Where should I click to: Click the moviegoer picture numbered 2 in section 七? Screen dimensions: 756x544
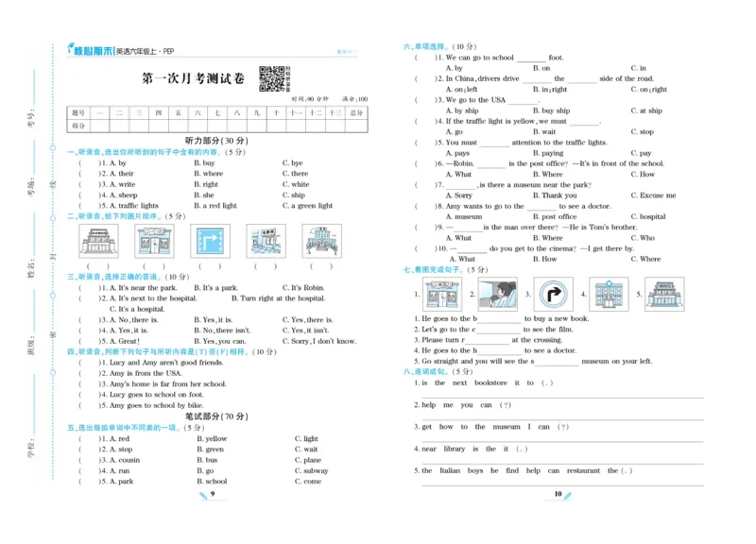coord(497,294)
